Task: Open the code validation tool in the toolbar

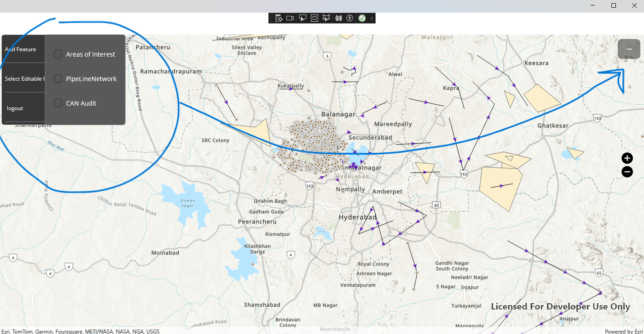Action: 338,18
